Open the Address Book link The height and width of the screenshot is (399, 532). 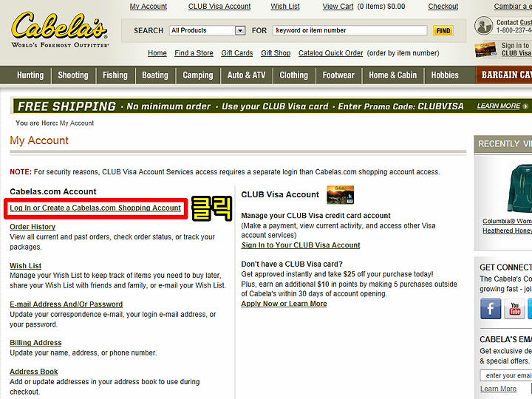pyautogui.click(x=33, y=372)
